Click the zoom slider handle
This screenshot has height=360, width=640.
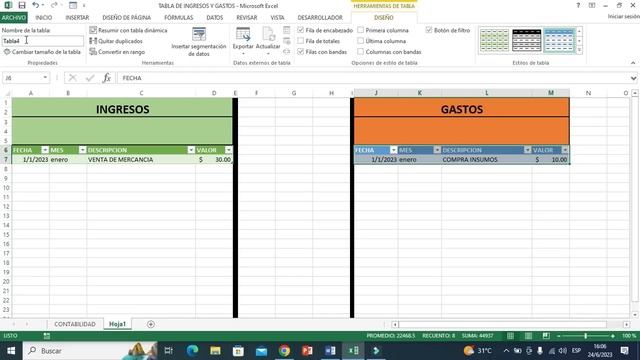point(585,336)
